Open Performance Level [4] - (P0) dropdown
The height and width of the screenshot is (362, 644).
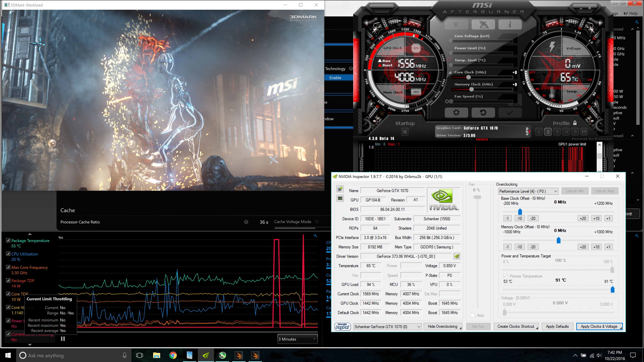[528, 191]
